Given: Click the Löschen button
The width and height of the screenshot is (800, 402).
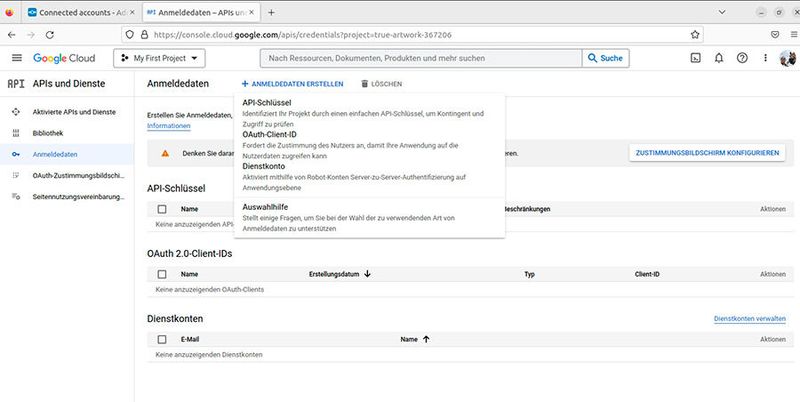Looking at the screenshot, I should [382, 84].
